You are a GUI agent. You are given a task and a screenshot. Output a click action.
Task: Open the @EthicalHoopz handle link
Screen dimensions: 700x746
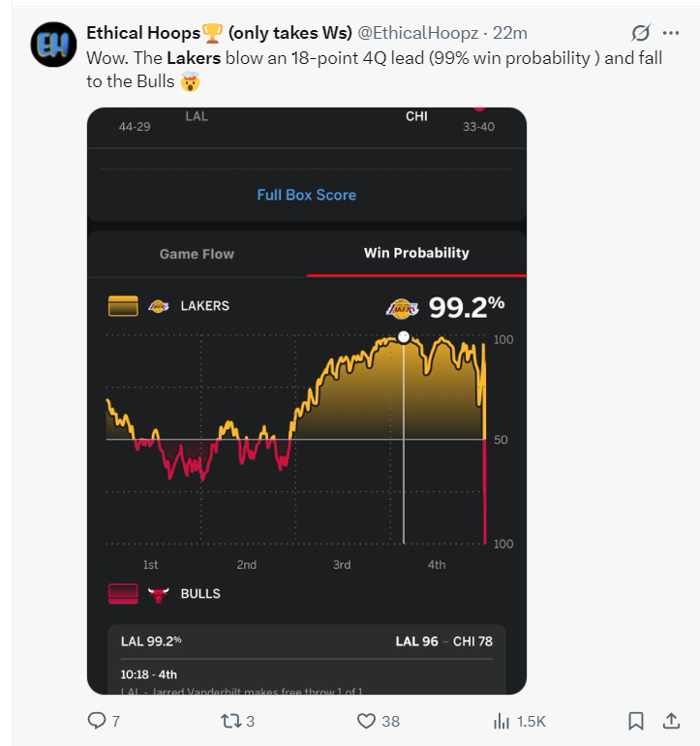tap(417, 33)
